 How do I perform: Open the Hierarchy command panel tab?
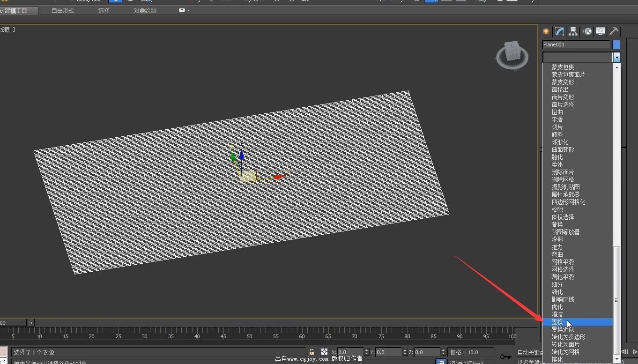click(x=573, y=31)
